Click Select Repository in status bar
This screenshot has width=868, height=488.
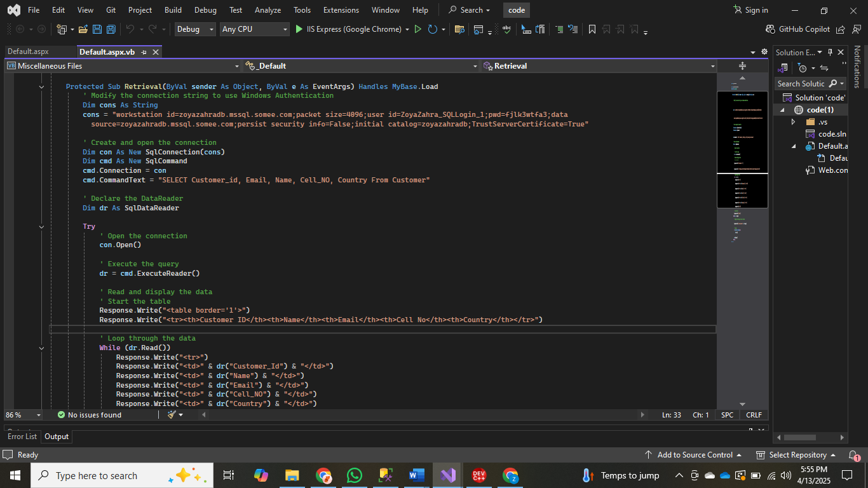(x=796, y=455)
